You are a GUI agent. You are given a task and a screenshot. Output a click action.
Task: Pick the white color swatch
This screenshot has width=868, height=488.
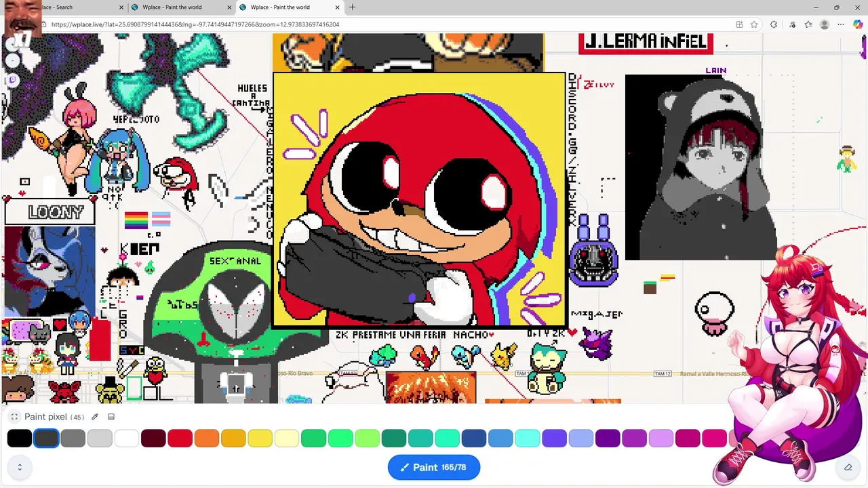pos(126,439)
